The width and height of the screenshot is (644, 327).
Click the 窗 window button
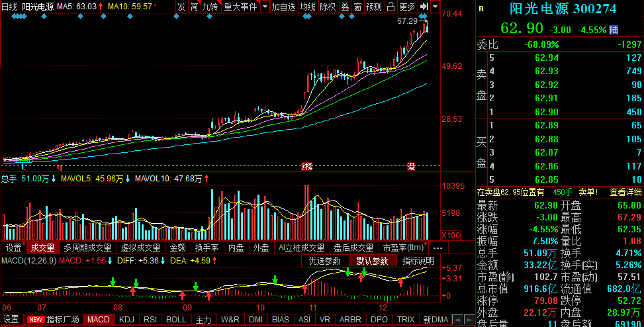[x=357, y=7]
